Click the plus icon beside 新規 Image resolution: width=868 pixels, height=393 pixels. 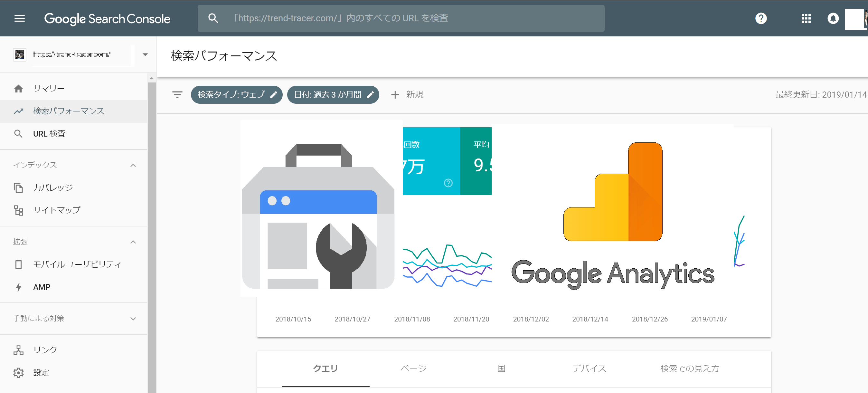tap(395, 95)
